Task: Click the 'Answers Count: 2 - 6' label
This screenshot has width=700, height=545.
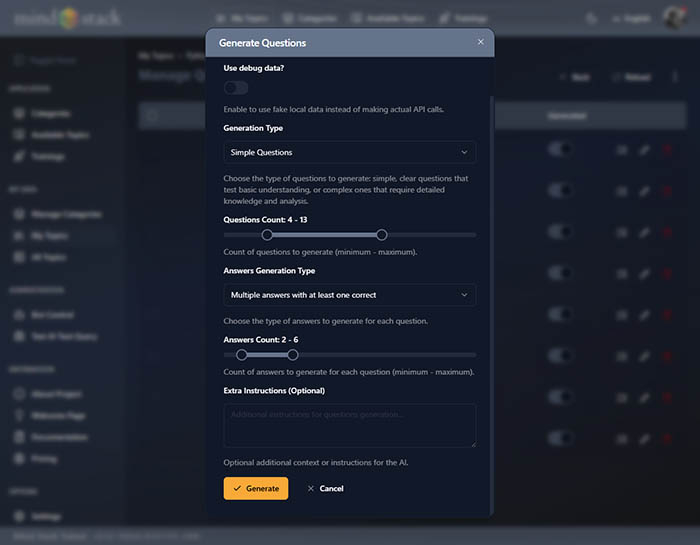Action: click(x=261, y=340)
